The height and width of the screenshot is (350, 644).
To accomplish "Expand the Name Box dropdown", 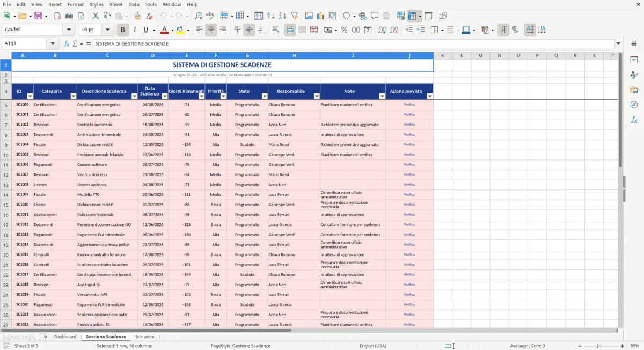I will pyautogui.click(x=53, y=43).
